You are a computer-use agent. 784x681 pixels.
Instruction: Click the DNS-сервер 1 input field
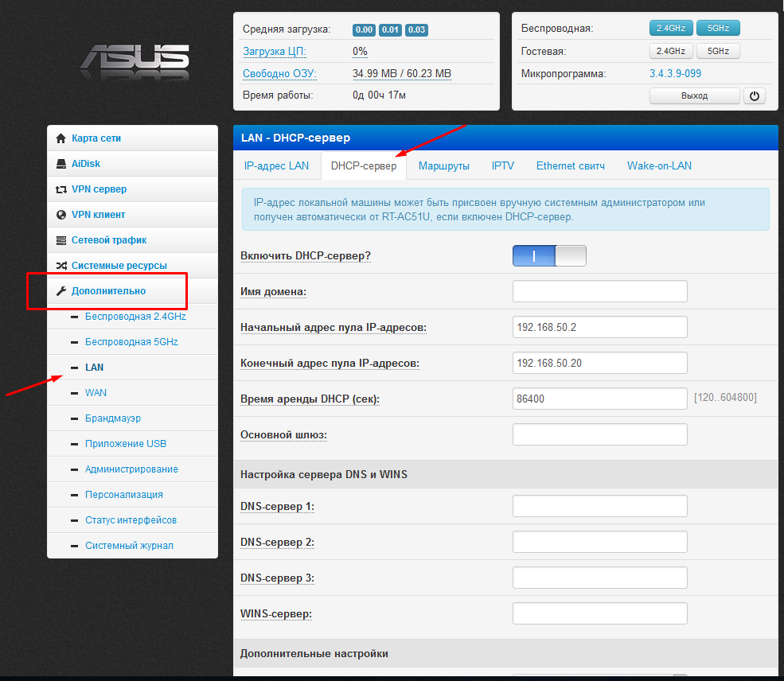[599, 506]
